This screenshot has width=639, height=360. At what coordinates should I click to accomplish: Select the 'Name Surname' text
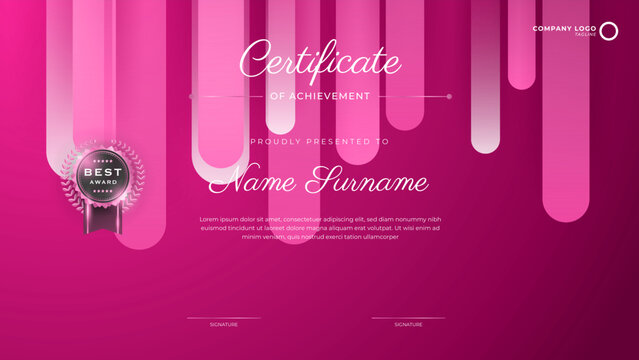[x=319, y=180]
